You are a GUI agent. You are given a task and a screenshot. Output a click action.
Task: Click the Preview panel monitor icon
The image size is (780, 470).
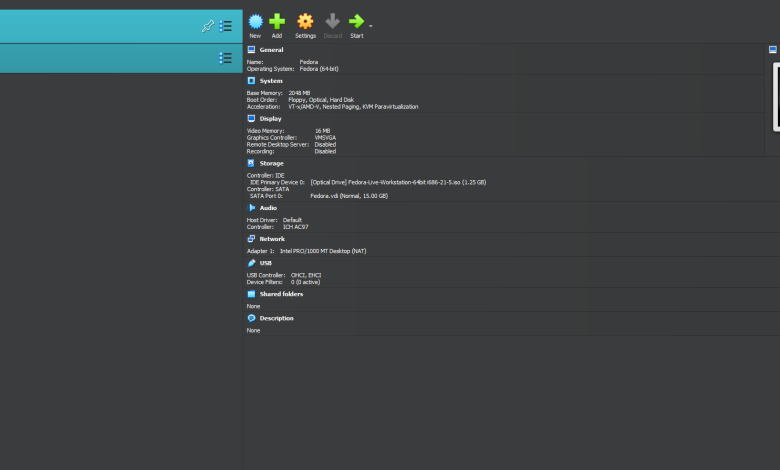click(773, 50)
